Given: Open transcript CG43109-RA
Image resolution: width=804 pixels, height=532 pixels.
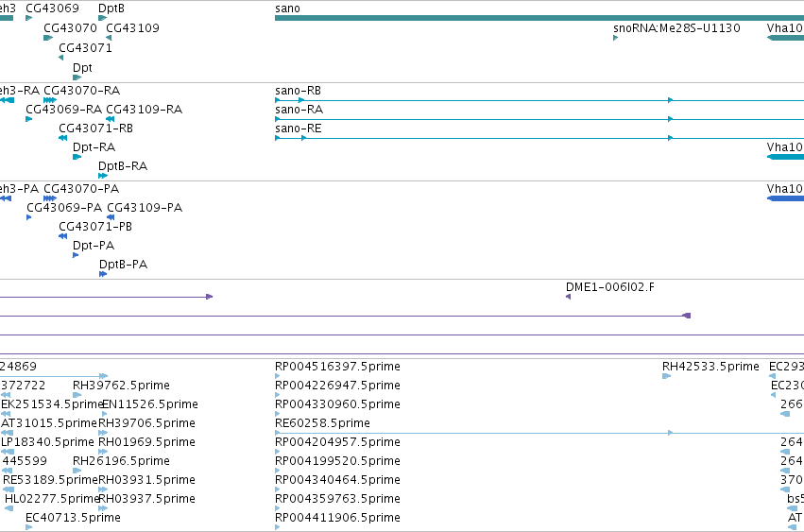Looking at the screenshot, I should point(145,110).
